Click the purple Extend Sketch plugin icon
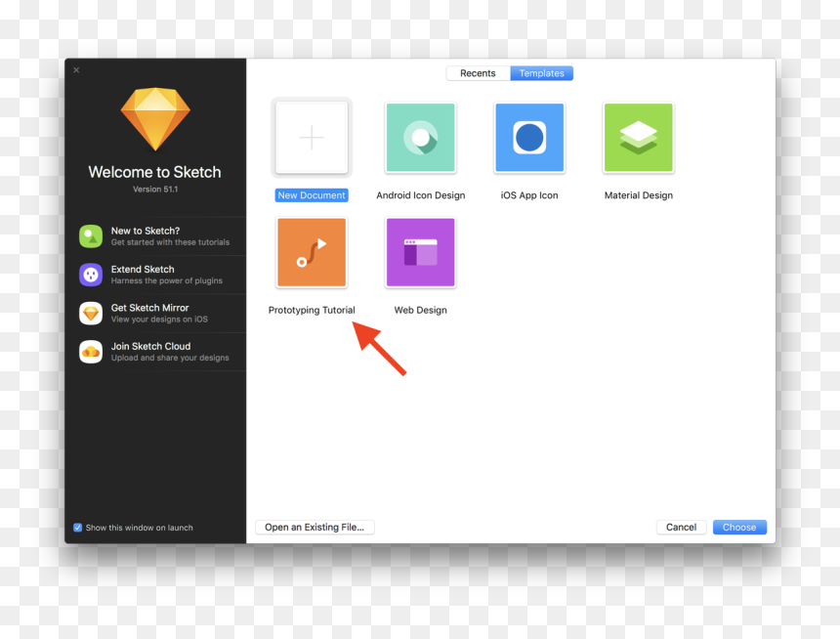840x639 pixels. tap(91, 275)
